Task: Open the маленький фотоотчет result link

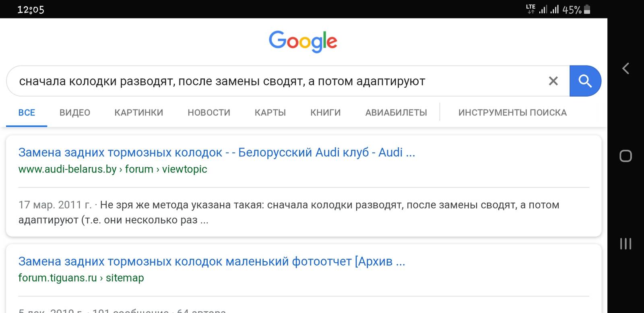Action: [211, 262]
